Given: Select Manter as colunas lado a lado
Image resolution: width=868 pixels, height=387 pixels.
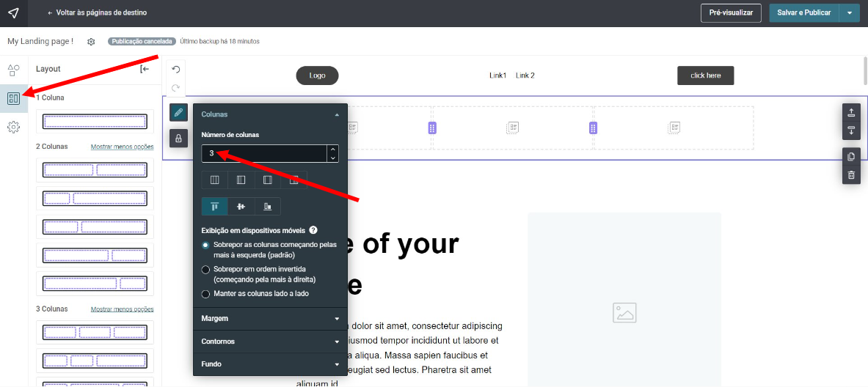Looking at the screenshot, I should (205, 294).
